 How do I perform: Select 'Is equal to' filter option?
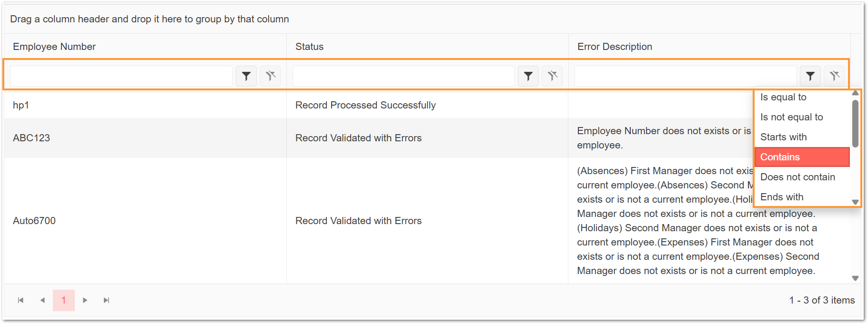pyautogui.click(x=802, y=97)
